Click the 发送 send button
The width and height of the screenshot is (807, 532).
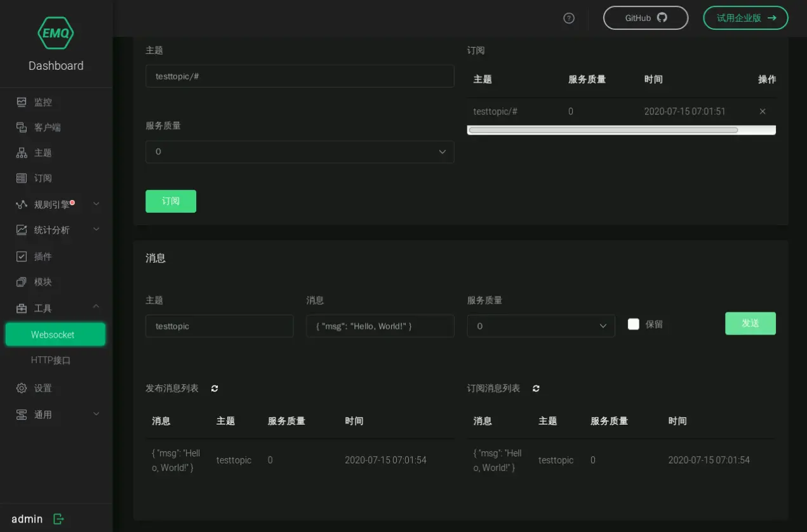750,323
